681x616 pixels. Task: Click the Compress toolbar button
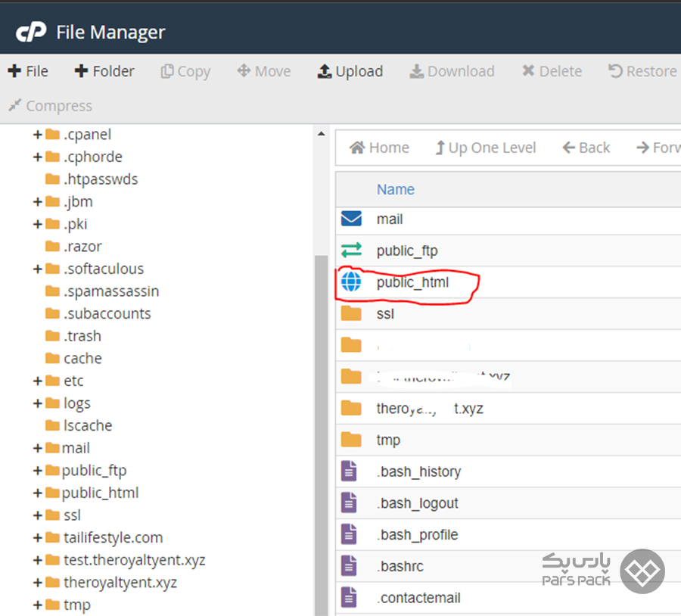click(50, 105)
